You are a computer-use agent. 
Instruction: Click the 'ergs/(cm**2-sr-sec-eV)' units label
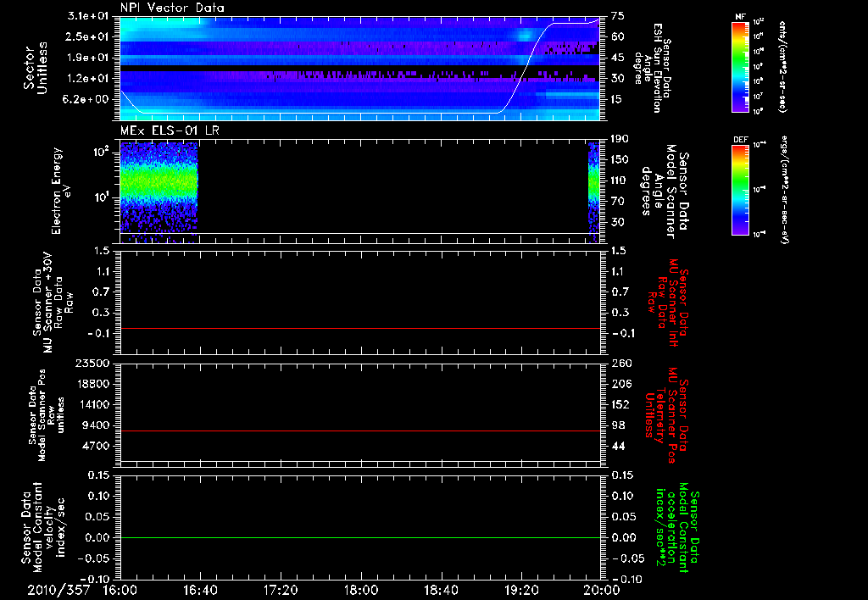(784, 190)
